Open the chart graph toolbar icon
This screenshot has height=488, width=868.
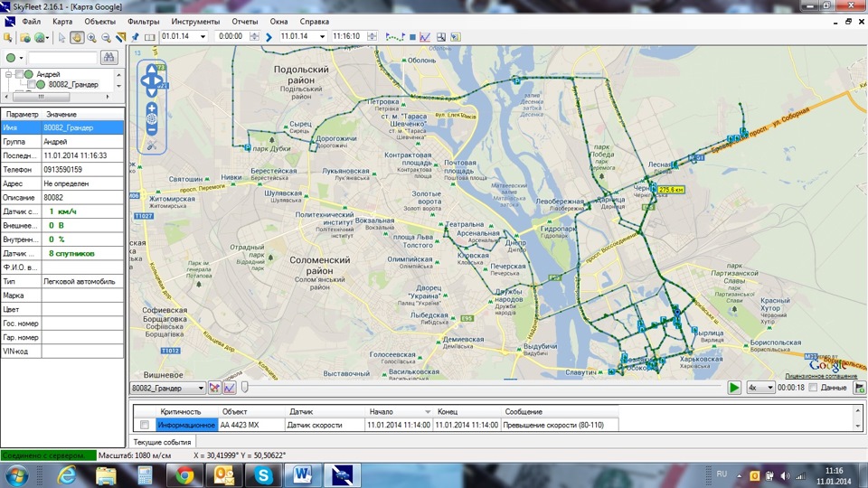[425, 37]
